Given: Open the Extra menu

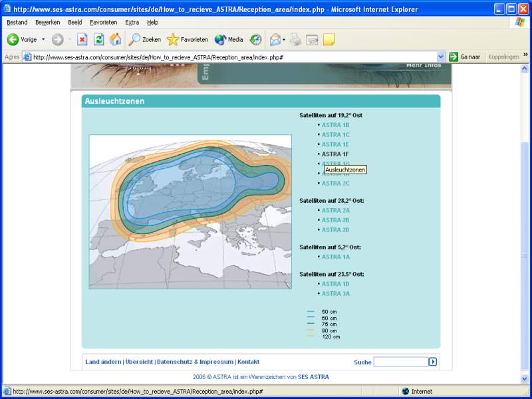Looking at the screenshot, I should pyautogui.click(x=132, y=23).
